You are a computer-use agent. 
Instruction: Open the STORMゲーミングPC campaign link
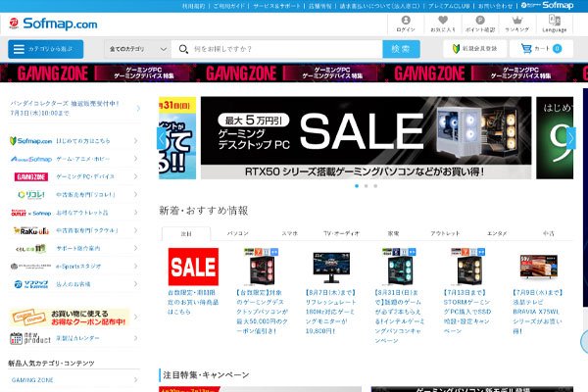(467, 312)
